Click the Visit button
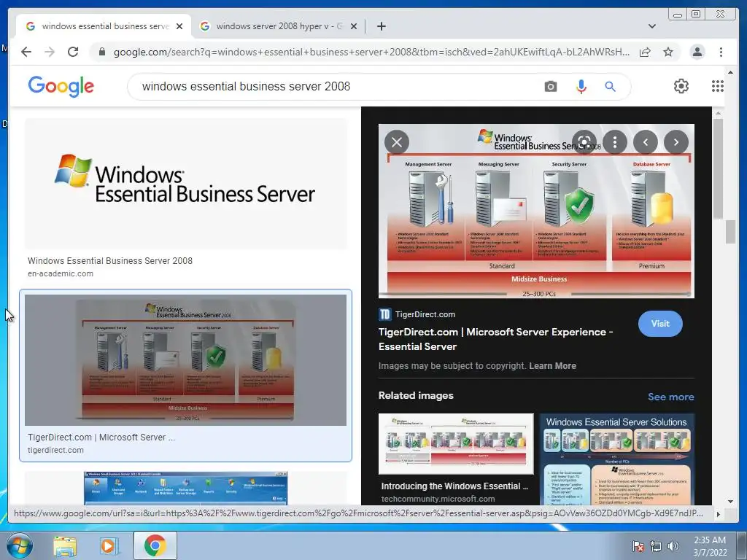Viewport: 747px width, 560px height. 660,324
